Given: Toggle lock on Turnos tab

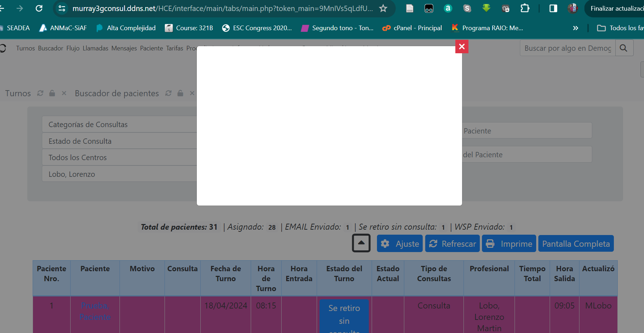Looking at the screenshot, I should point(52,93).
